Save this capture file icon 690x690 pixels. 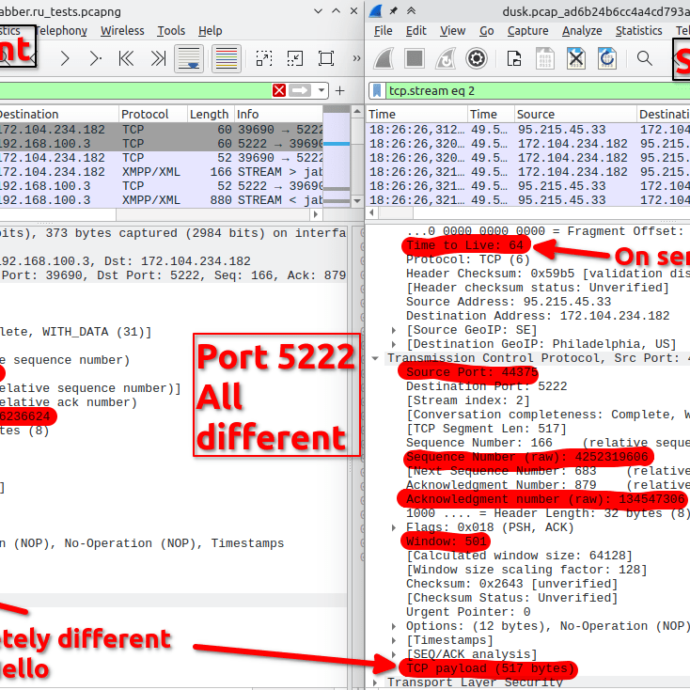pos(545,59)
